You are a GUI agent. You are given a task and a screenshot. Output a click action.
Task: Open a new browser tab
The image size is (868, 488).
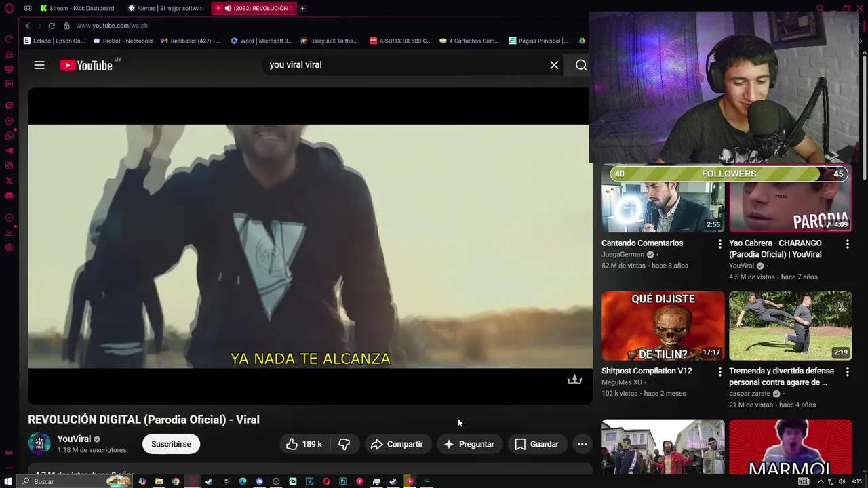coord(302,8)
